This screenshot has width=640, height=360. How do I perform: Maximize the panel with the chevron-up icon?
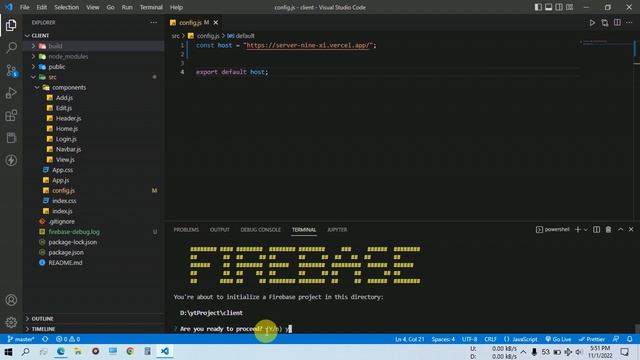[620, 230]
